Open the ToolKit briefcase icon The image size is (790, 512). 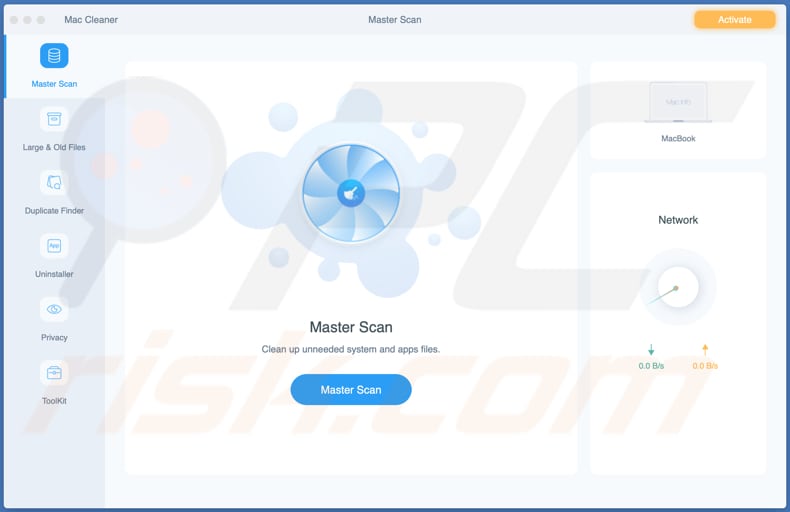[54, 373]
